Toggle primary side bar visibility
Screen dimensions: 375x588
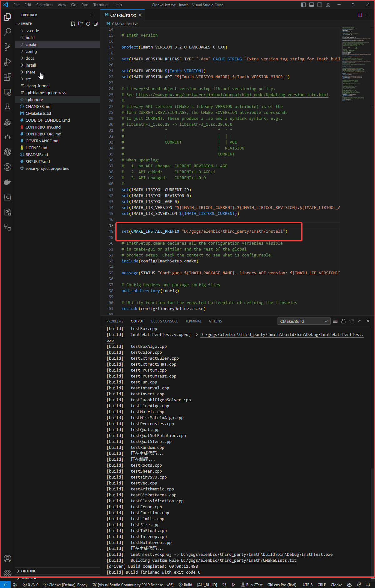point(303,5)
